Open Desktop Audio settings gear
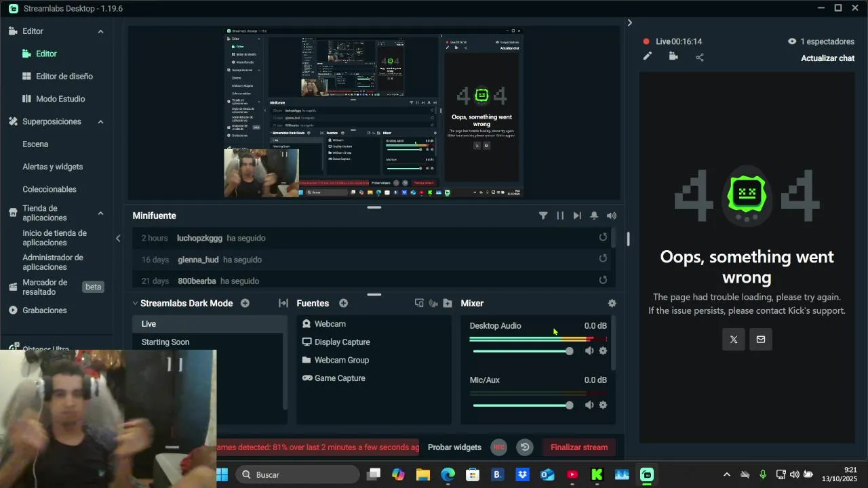 pos(603,351)
